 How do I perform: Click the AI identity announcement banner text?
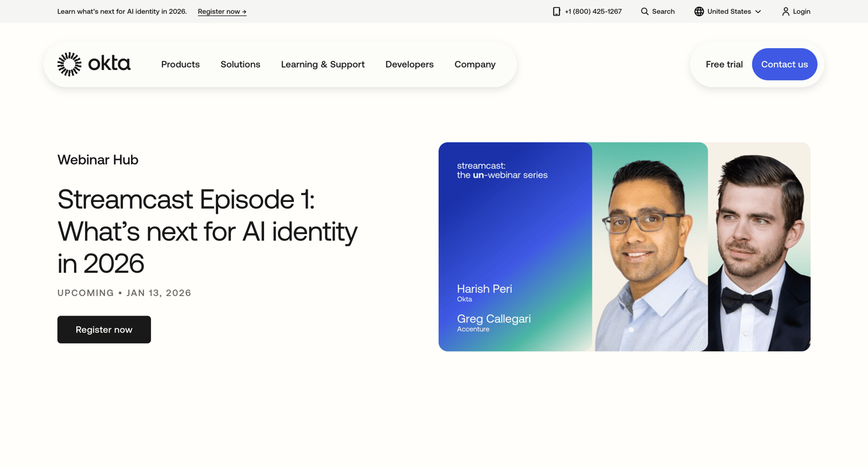coord(122,11)
